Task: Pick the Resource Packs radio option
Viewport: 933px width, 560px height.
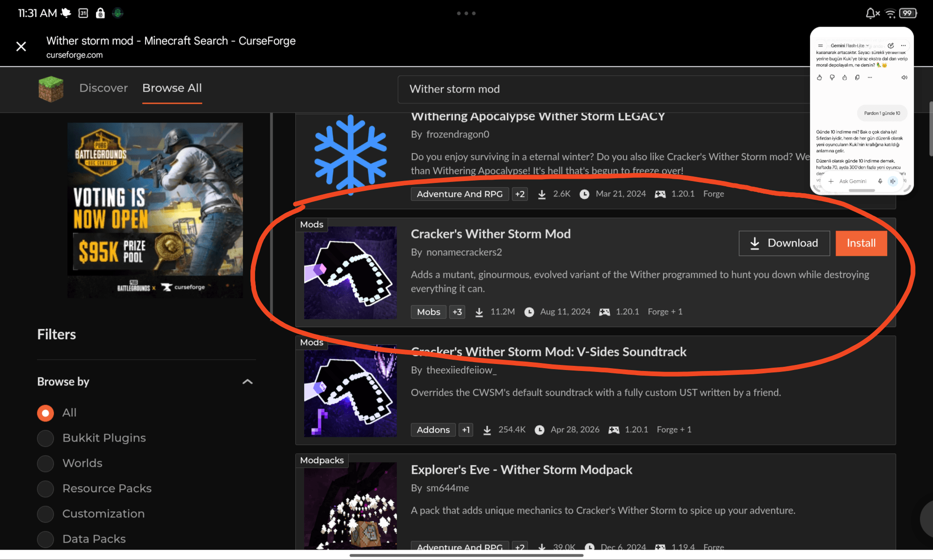Action: point(45,488)
